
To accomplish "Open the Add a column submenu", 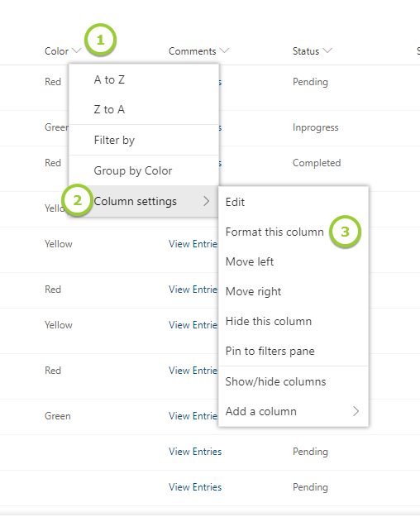I will pyautogui.click(x=294, y=411).
